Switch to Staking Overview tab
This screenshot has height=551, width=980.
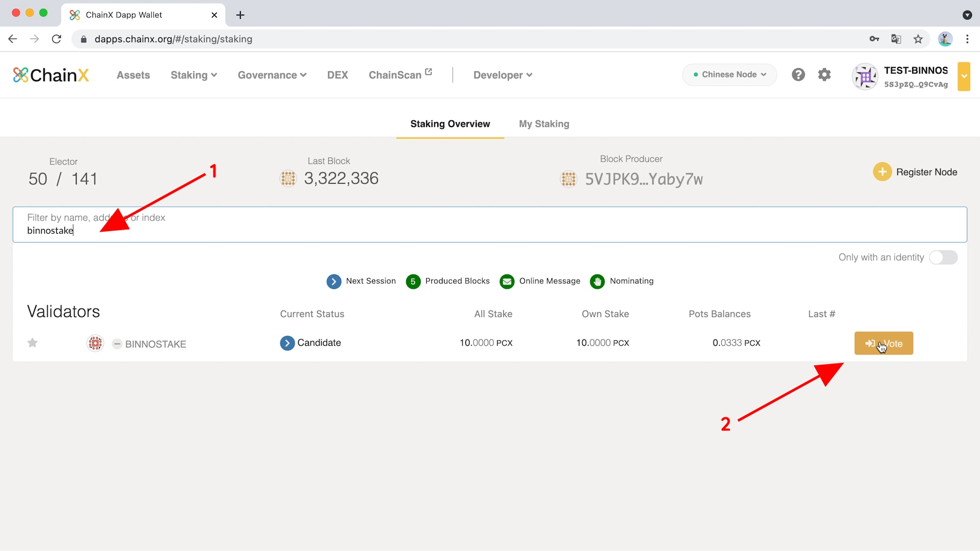point(450,124)
